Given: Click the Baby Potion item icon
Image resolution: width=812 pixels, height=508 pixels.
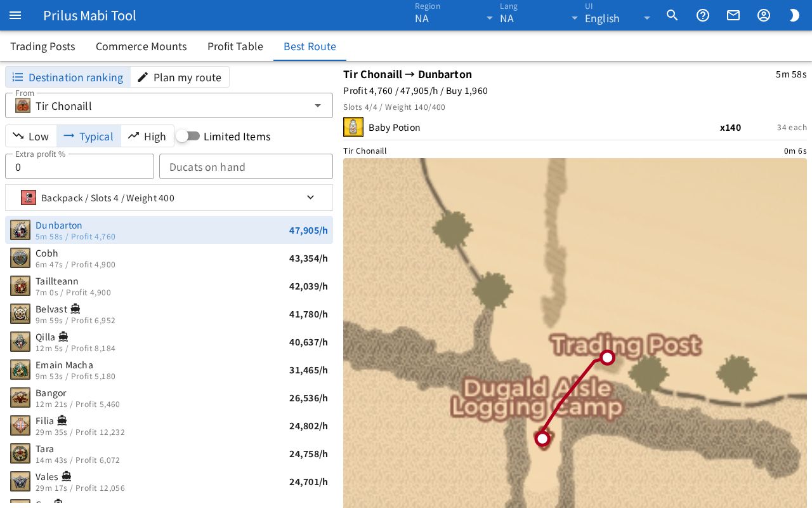Looking at the screenshot, I should tap(353, 127).
